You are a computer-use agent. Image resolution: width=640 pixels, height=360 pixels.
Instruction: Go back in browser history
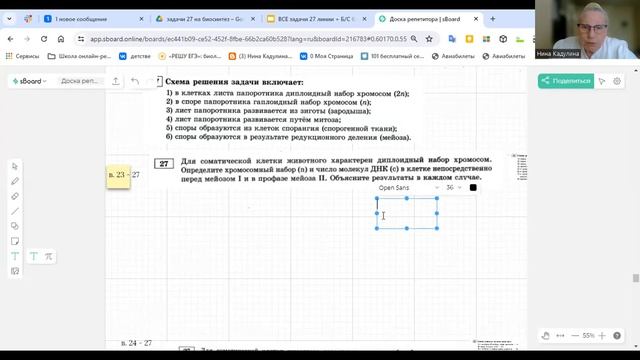11,39
